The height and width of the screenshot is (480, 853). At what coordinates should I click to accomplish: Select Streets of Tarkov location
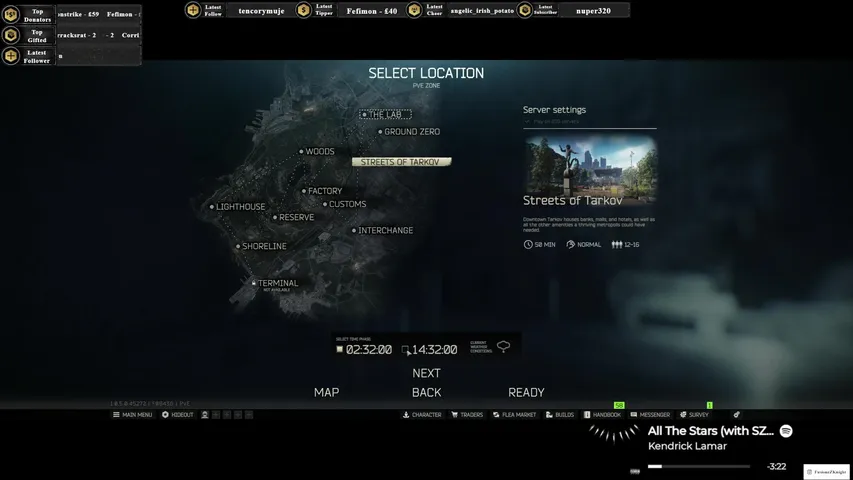point(401,162)
